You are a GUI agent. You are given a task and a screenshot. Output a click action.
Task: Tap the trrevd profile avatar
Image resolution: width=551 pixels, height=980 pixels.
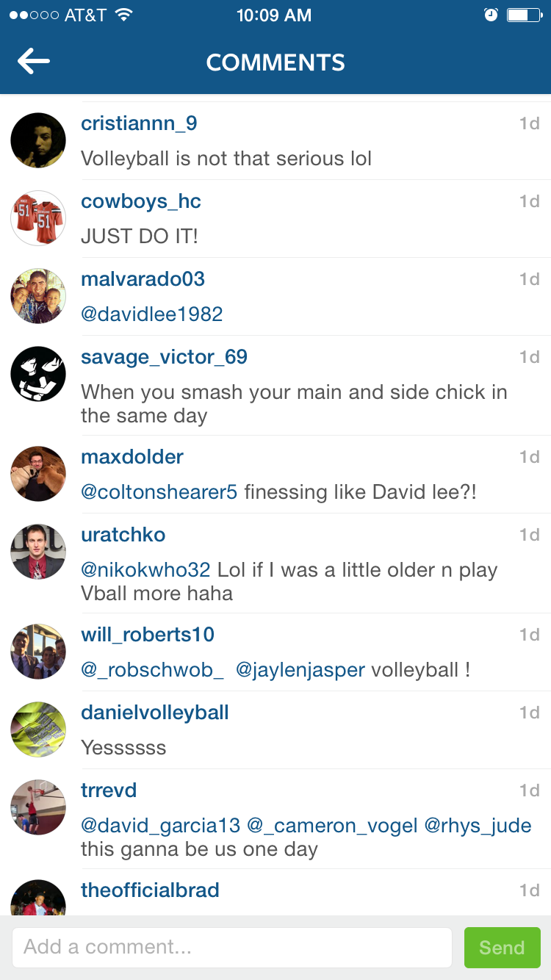38,807
